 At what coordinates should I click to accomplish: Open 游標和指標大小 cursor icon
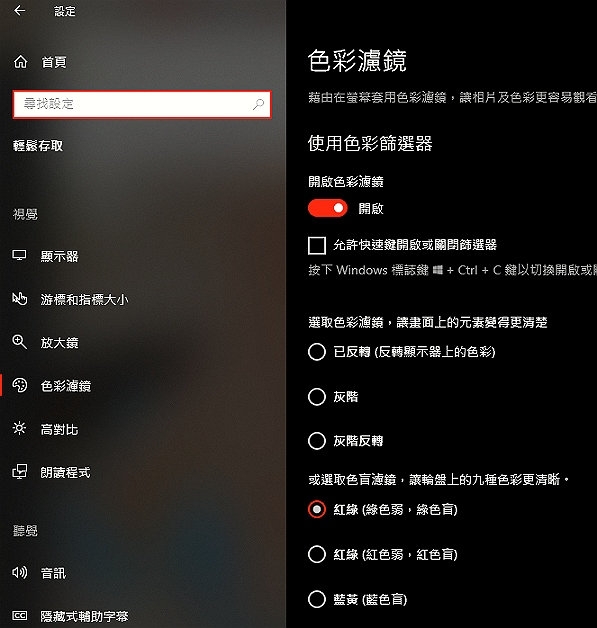coord(19,299)
